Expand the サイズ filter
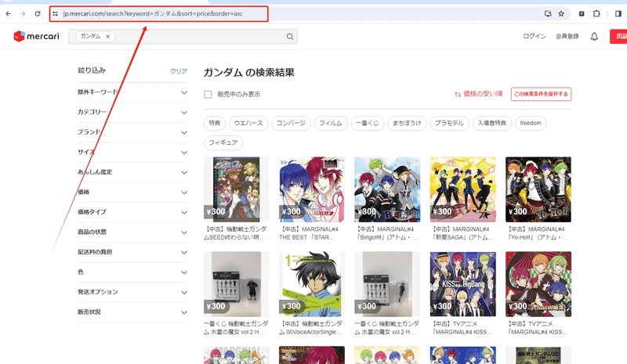Screen dimensions: 627x364 132,152
